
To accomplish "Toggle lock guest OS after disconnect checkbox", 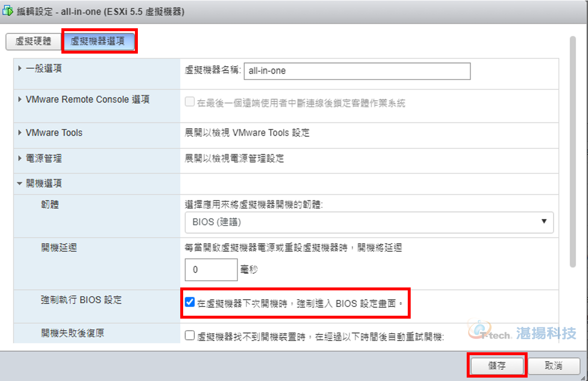I will [190, 103].
